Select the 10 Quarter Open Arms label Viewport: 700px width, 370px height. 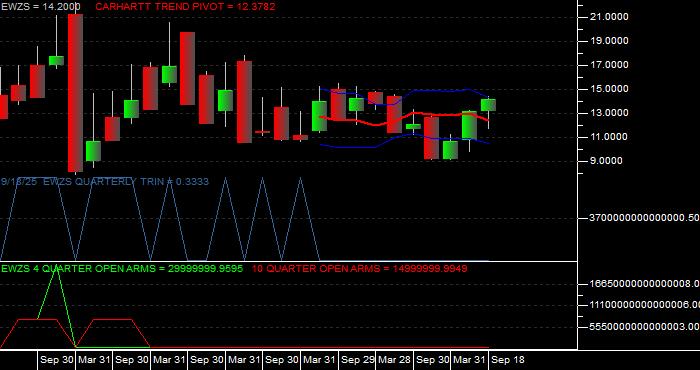coord(359,269)
